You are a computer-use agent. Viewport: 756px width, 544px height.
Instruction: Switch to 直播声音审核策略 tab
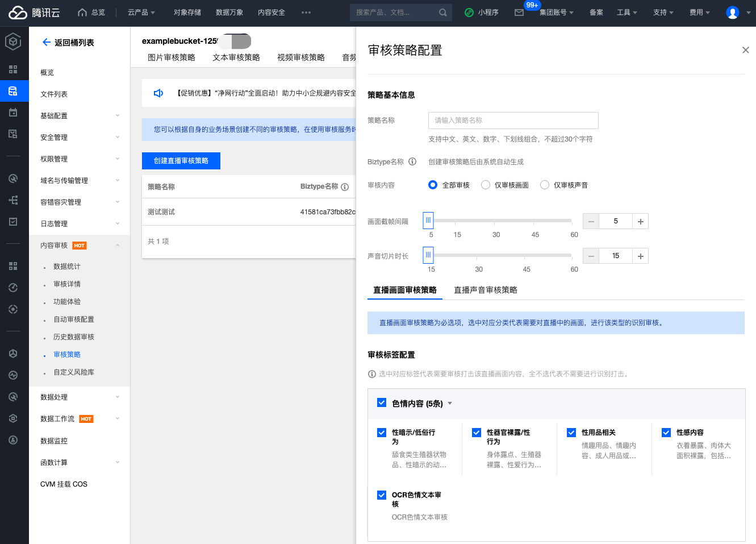486,290
